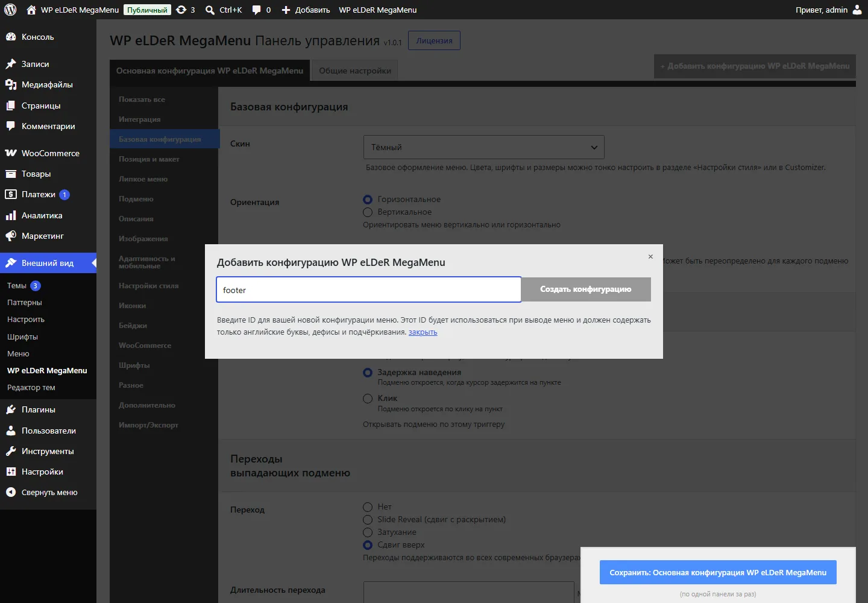Select the Сдвиг вверх transition radio
Image resolution: width=868 pixels, height=603 pixels.
368,545
